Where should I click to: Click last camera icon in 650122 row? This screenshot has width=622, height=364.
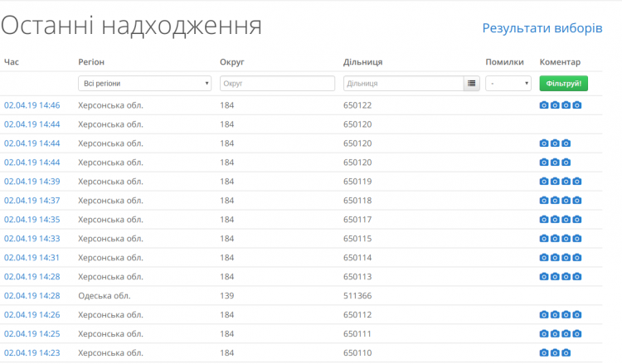(577, 105)
